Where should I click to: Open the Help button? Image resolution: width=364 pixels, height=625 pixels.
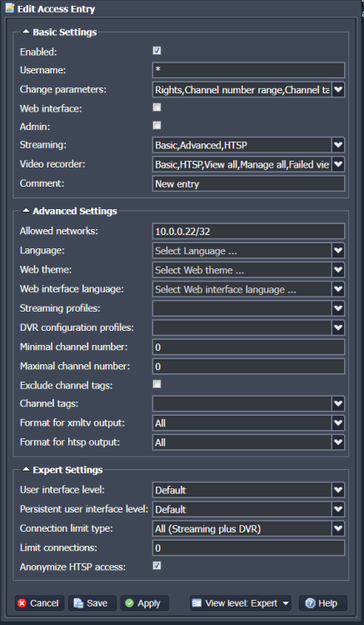coord(323,603)
